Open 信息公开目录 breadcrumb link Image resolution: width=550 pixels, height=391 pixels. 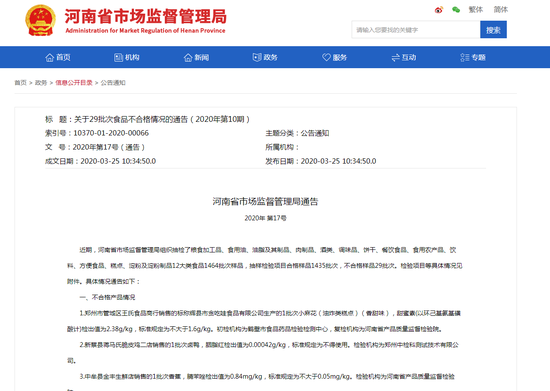coord(74,83)
